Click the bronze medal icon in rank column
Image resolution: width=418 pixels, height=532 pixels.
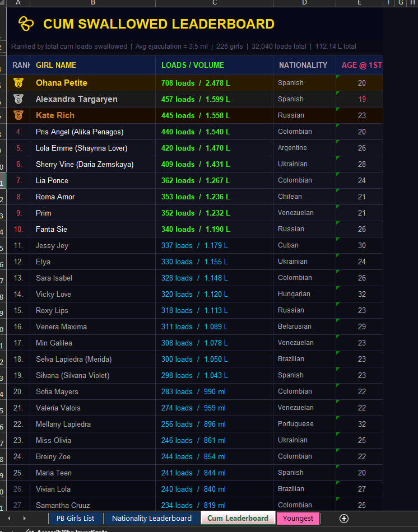(x=18, y=115)
